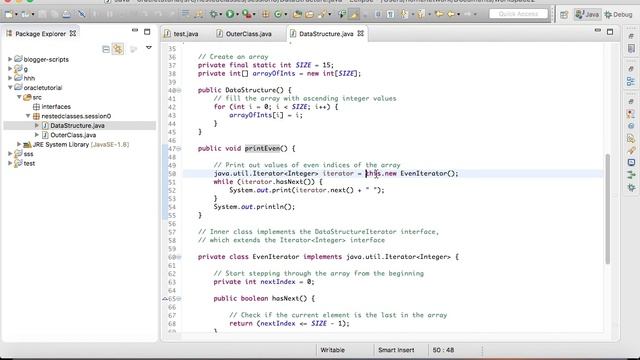Collapse the oracletutorial project
This screenshot has width=640, height=360.
(10, 87)
